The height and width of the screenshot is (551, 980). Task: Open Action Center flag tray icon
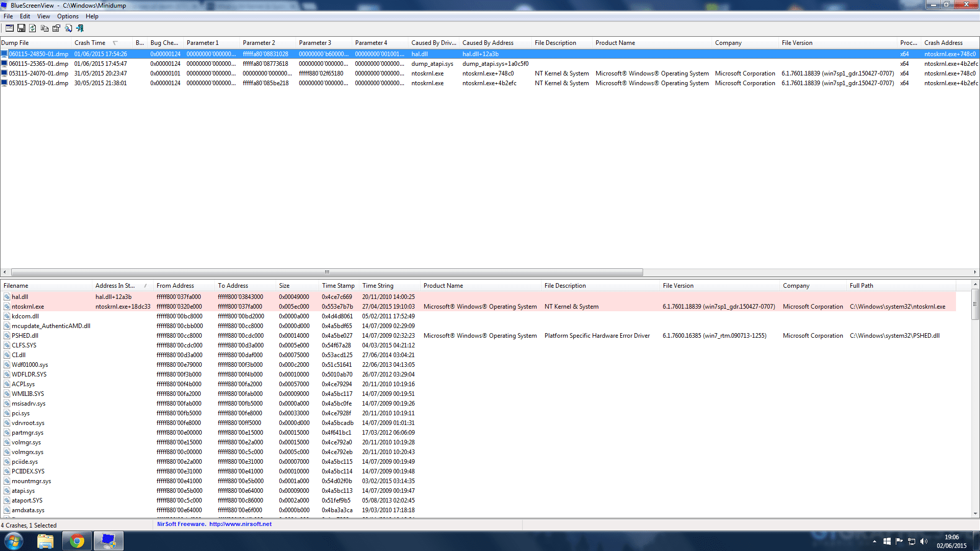tap(899, 541)
